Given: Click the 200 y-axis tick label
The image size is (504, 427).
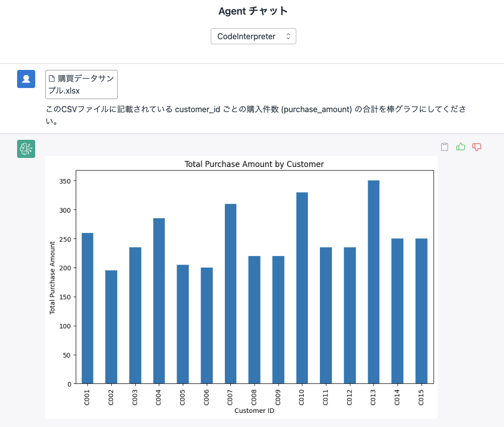Looking at the screenshot, I should pyautogui.click(x=65, y=268).
